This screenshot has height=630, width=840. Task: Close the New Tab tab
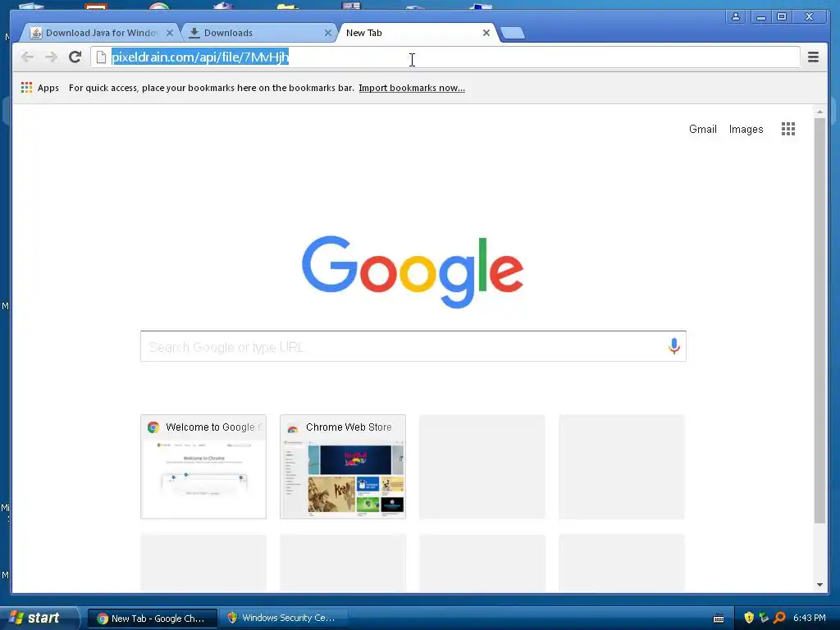[486, 33]
